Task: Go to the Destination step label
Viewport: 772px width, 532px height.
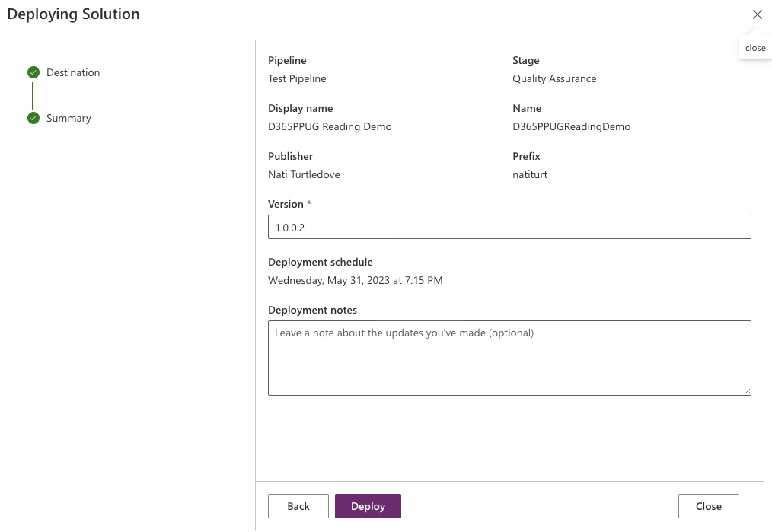Action: tap(73, 72)
